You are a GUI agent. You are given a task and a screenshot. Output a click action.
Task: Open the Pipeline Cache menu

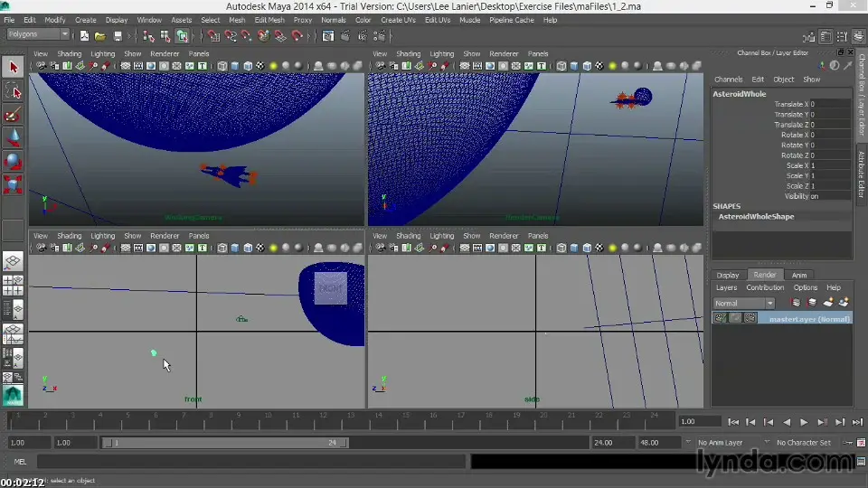[512, 20]
